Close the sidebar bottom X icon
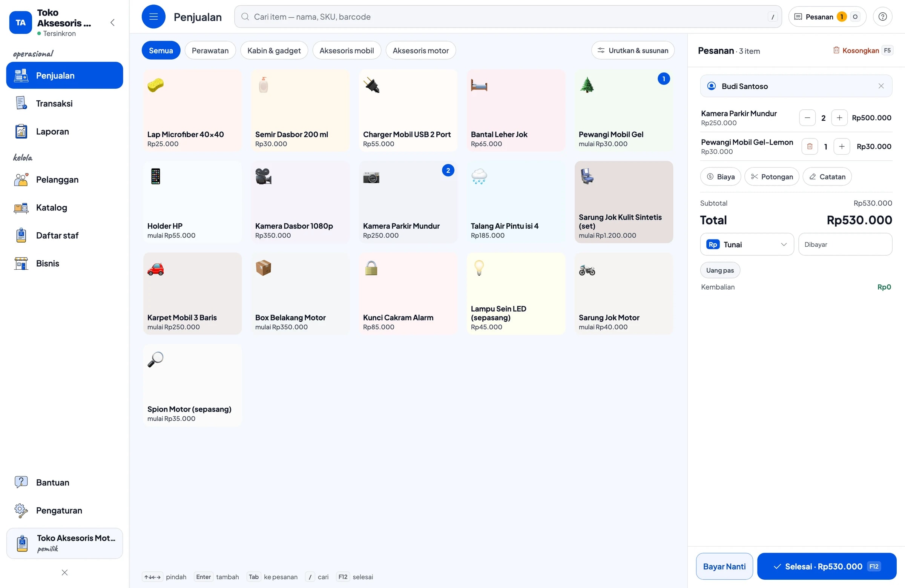The width and height of the screenshot is (905, 588). (64, 573)
